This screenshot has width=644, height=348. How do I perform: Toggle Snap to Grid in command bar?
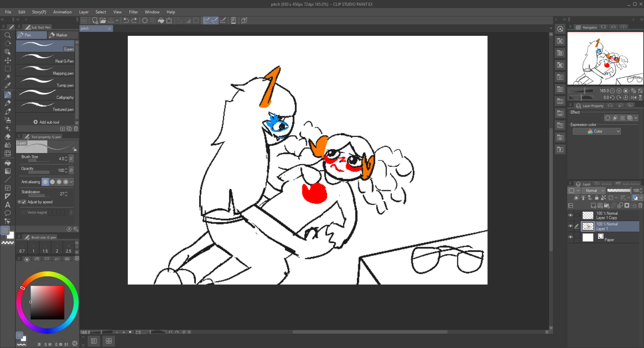(223, 20)
